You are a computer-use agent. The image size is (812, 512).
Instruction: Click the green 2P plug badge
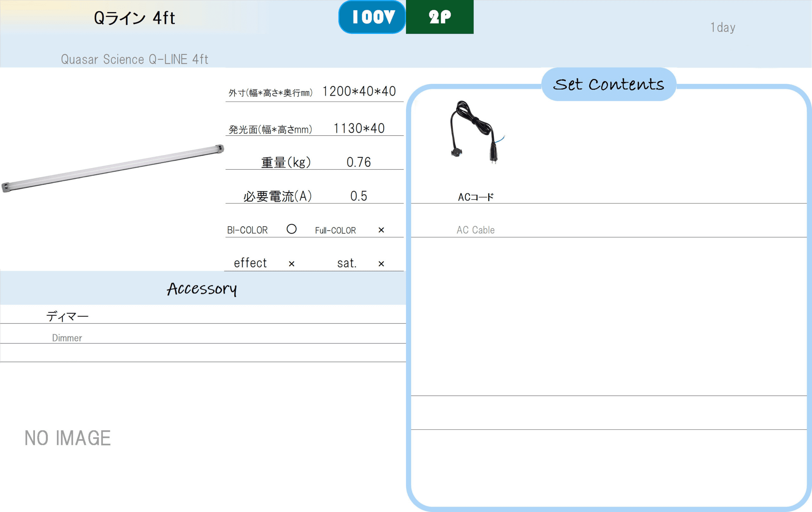440,17
